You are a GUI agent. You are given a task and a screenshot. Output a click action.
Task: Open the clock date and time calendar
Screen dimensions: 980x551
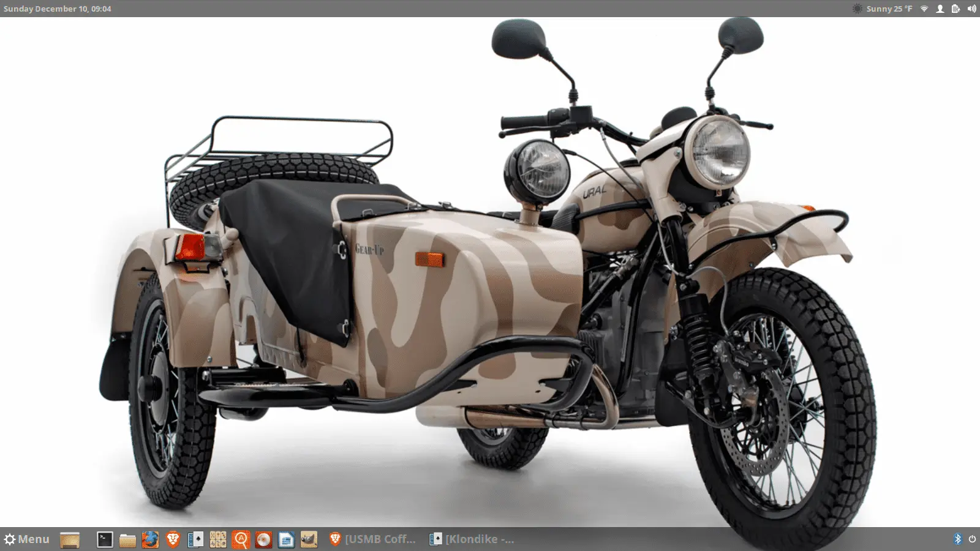point(58,9)
